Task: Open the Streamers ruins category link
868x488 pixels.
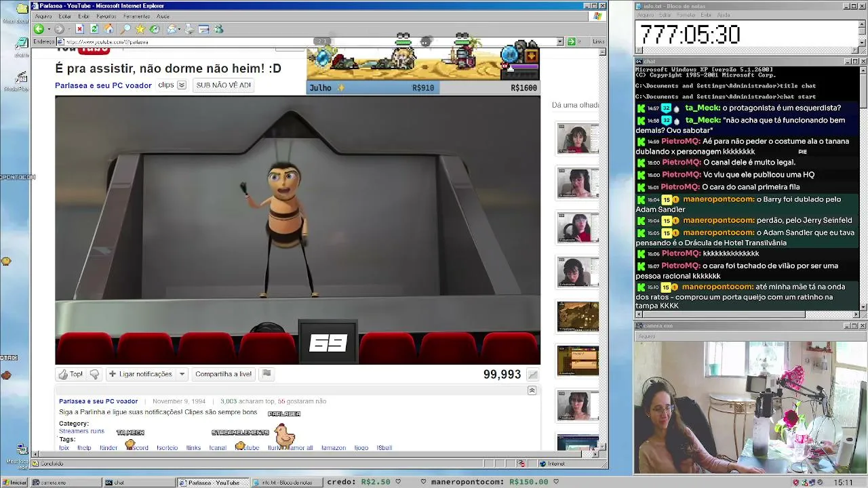Action: (81, 431)
